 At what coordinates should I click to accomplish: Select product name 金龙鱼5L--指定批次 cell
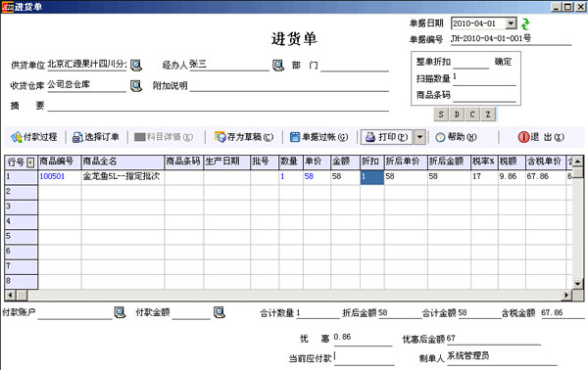coord(122,177)
